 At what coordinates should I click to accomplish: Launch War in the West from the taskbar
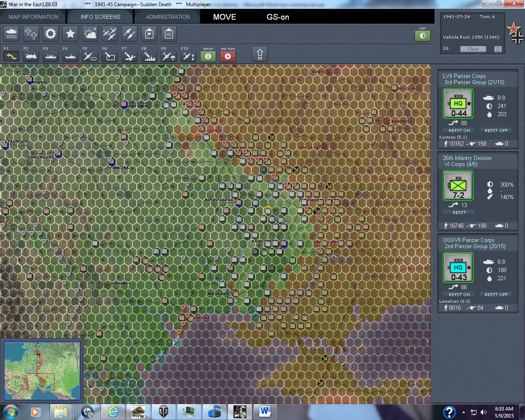[138, 412]
